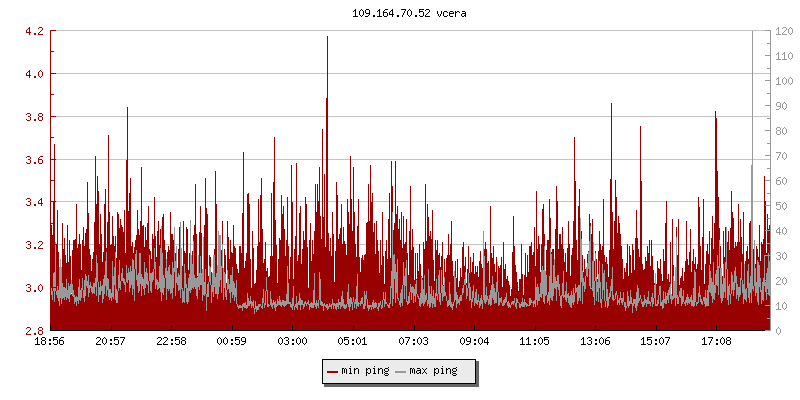This screenshot has width=800, height=400.
Task: Click the tallest ping spike's tip
Action: [x=327, y=37]
